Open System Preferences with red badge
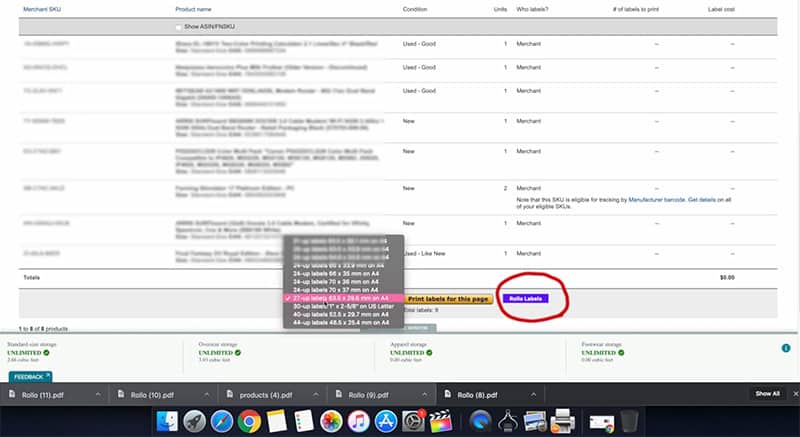Viewport: 800px width, 437px height. coord(413,421)
